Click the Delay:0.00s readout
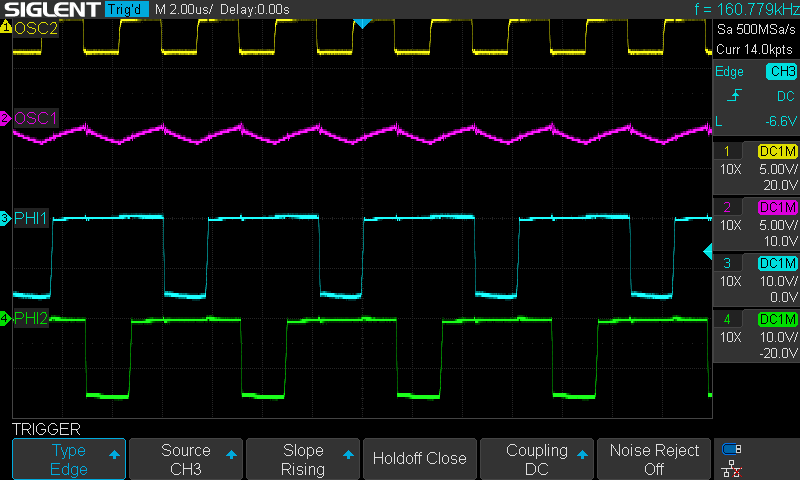 (x=255, y=9)
